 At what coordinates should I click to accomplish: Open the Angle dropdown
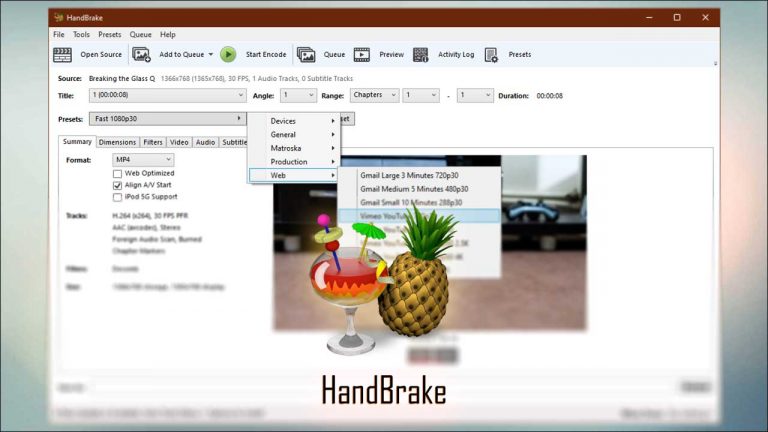[x=298, y=95]
